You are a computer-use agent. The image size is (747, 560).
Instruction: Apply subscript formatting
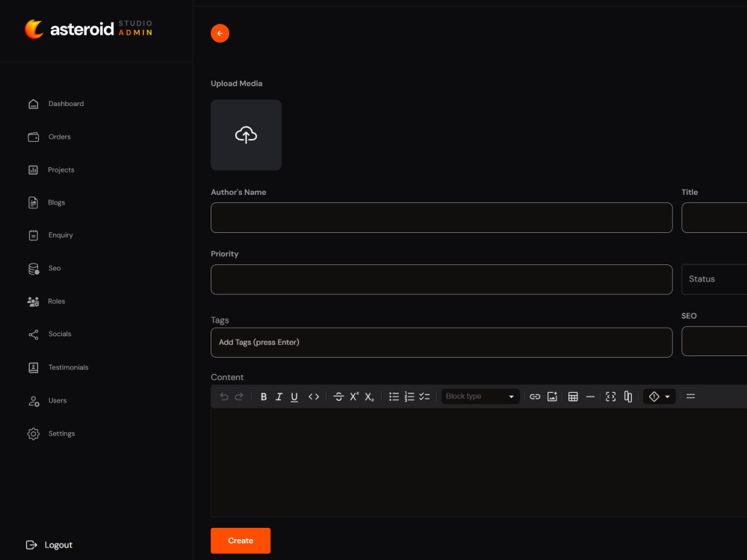(369, 396)
